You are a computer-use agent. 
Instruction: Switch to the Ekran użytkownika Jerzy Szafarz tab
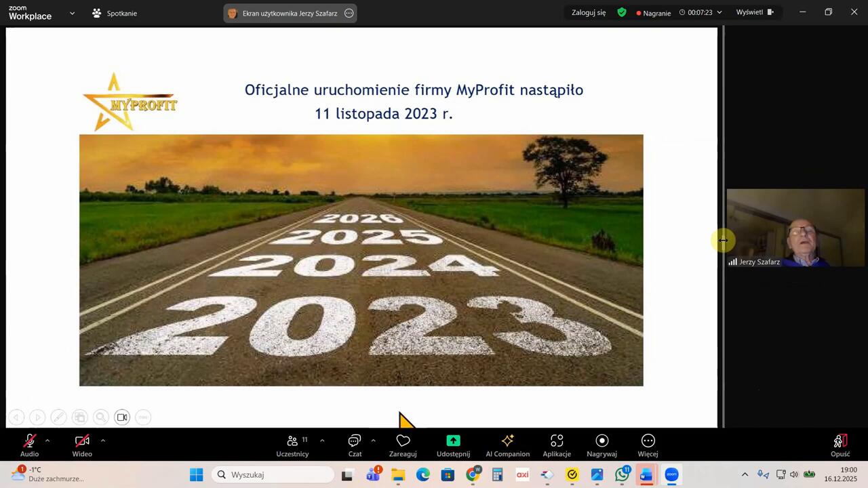tap(290, 13)
